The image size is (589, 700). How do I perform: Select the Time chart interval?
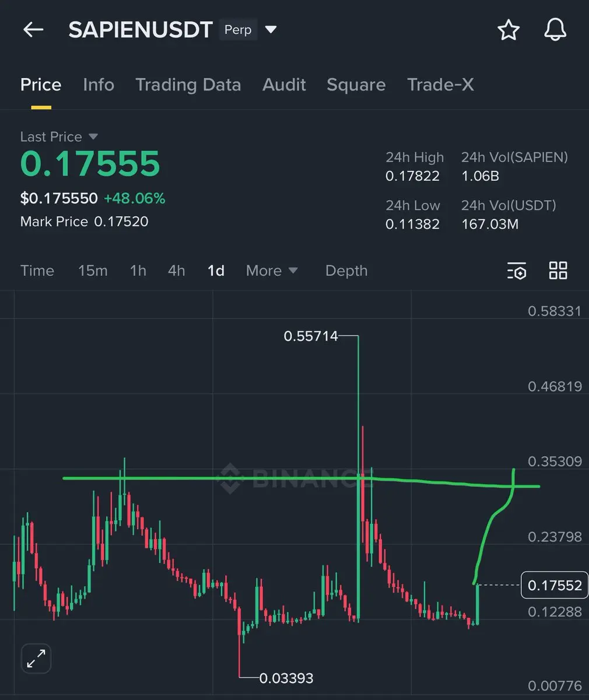coord(37,271)
